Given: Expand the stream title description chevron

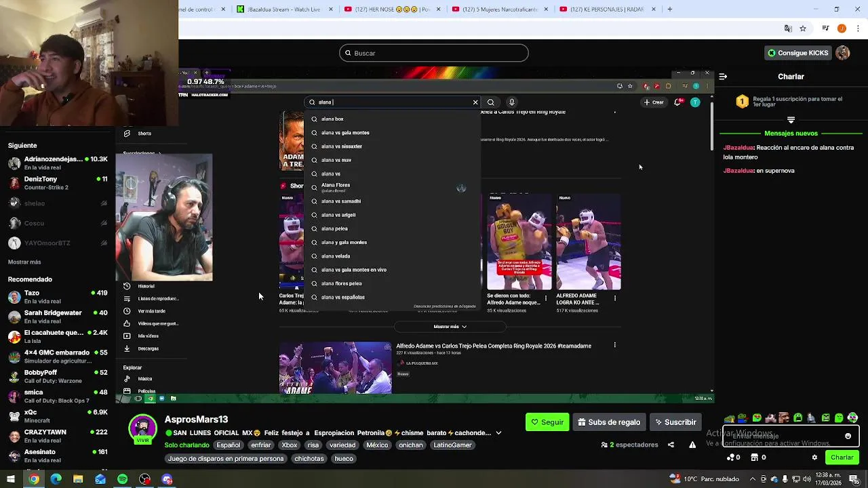Looking at the screenshot, I should pyautogui.click(x=498, y=432).
